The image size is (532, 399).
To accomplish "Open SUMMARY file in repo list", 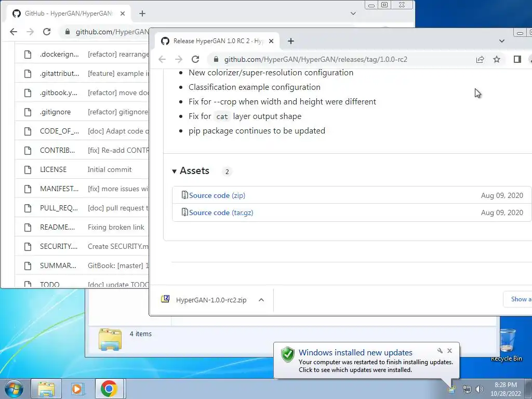I will coord(58,265).
